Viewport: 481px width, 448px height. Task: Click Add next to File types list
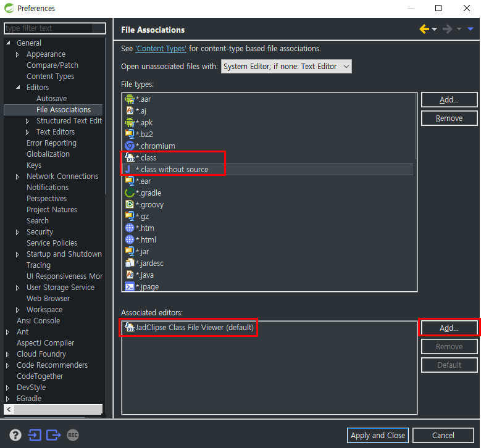(449, 99)
